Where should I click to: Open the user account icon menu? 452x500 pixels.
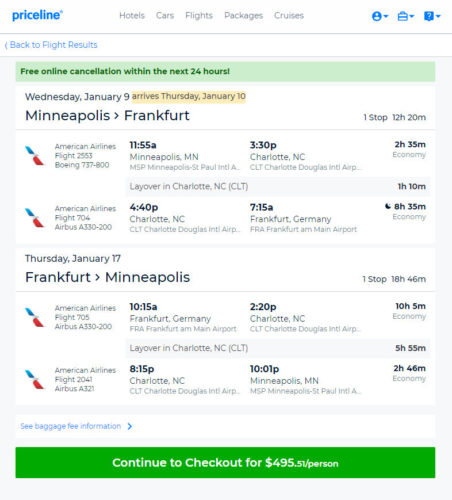(380, 16)
